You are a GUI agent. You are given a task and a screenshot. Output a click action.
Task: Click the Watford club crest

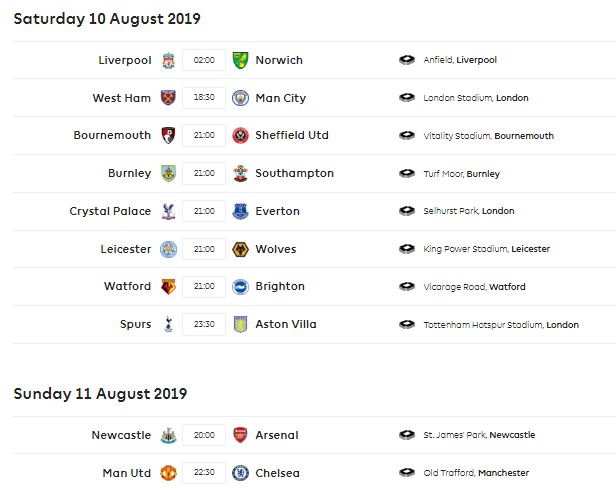(x=169, y=286)
